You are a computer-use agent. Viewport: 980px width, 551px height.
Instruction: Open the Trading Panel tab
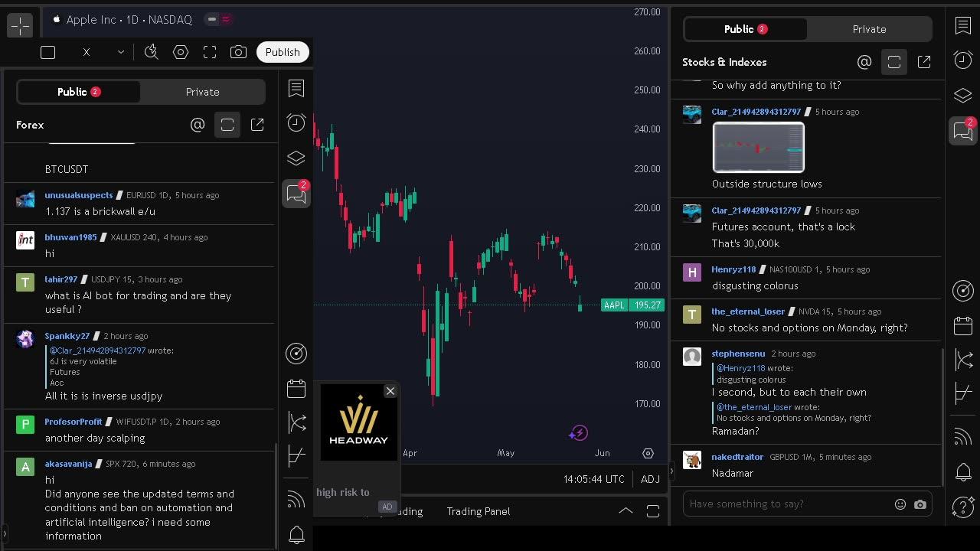point(478,511)
